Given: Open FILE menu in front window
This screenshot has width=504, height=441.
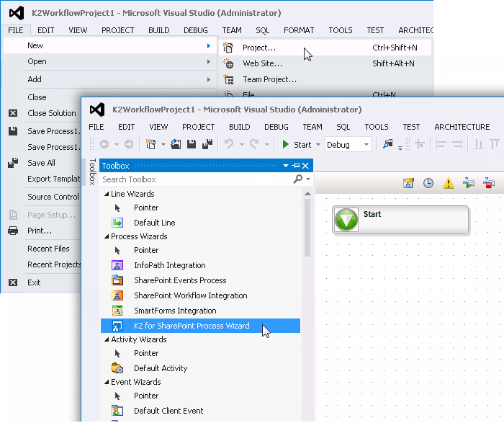Looking at the screenshot, I should click(x=96, y=127).
